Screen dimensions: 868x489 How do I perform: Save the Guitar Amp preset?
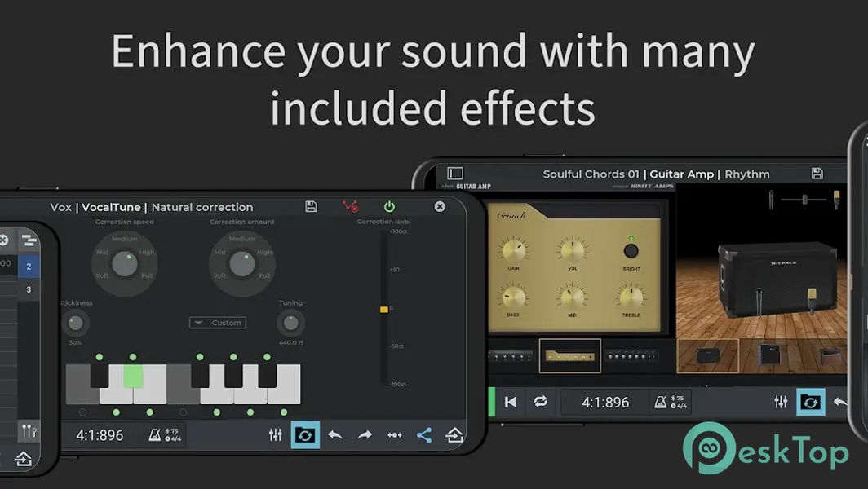click(x=817, y=173)
